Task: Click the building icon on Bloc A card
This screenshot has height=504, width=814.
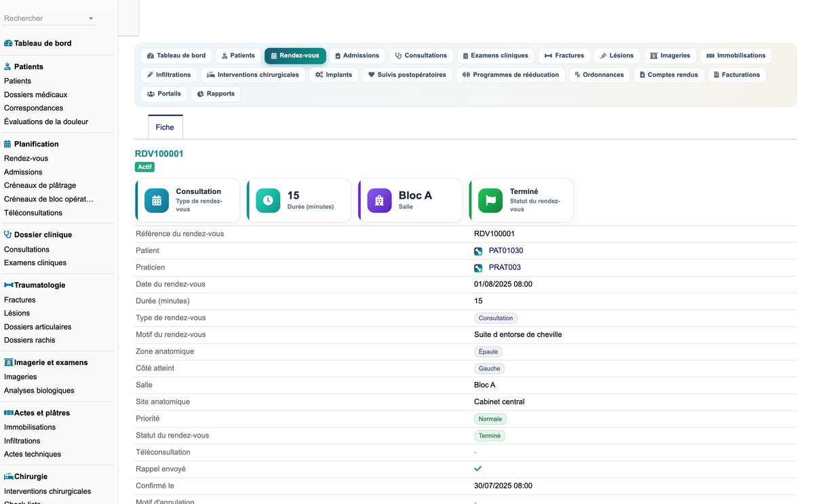Action: tap(379, 200)
